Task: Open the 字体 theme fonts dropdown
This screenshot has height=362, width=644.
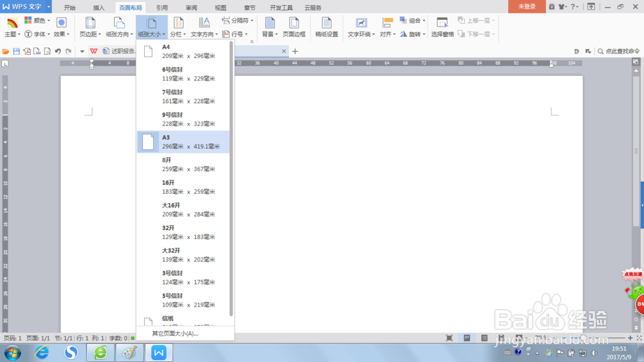Action: coord(37,34)
